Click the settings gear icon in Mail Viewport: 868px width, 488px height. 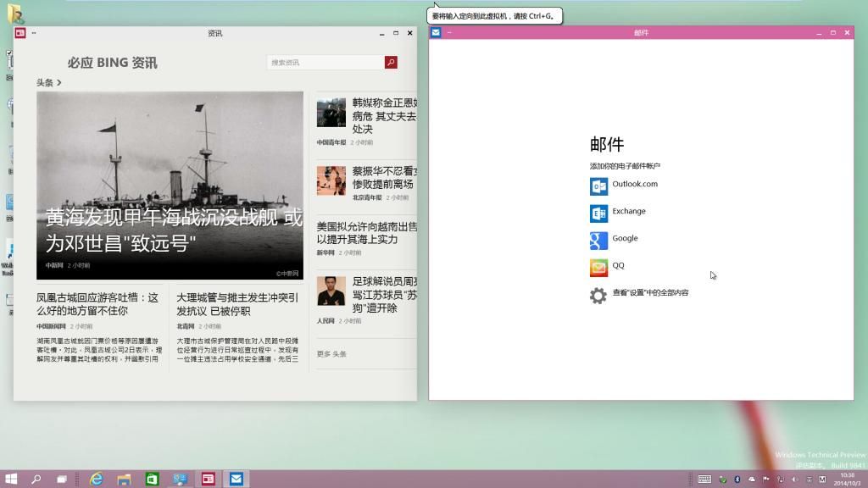(x=598, y=296)
